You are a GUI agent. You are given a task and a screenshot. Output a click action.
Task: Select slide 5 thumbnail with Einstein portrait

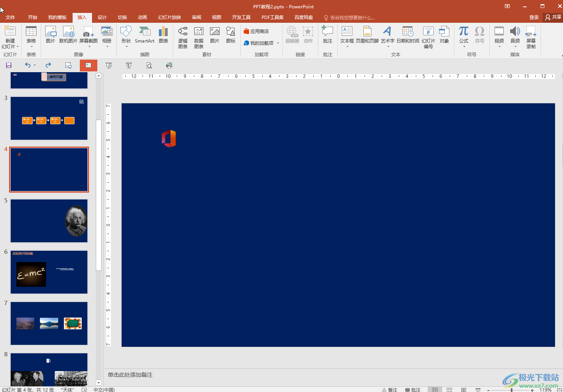coord(49,221)
